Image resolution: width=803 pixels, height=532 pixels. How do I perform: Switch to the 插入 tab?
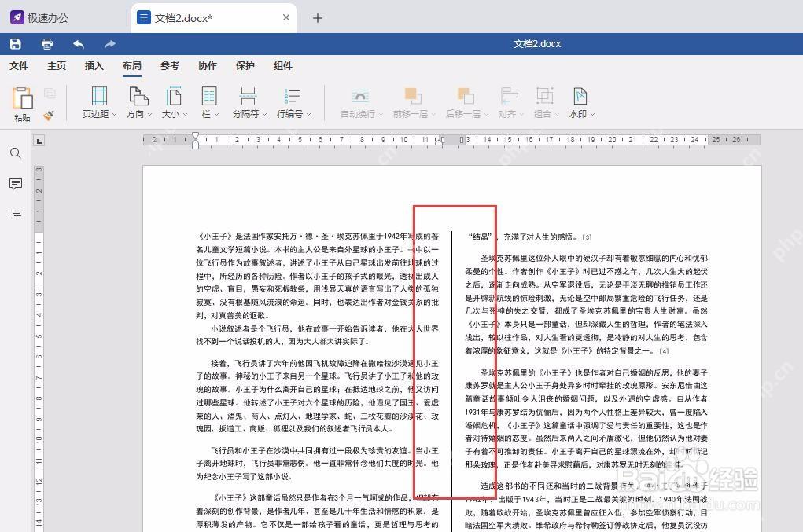pyautogui.click(x=94, y=65)
